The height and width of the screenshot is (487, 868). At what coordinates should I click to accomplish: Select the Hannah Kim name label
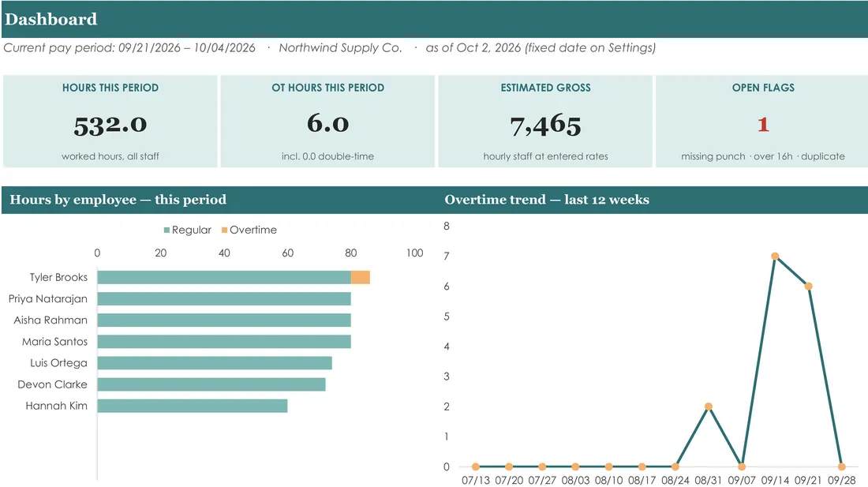pyautogui.click(x=57, y=406)
